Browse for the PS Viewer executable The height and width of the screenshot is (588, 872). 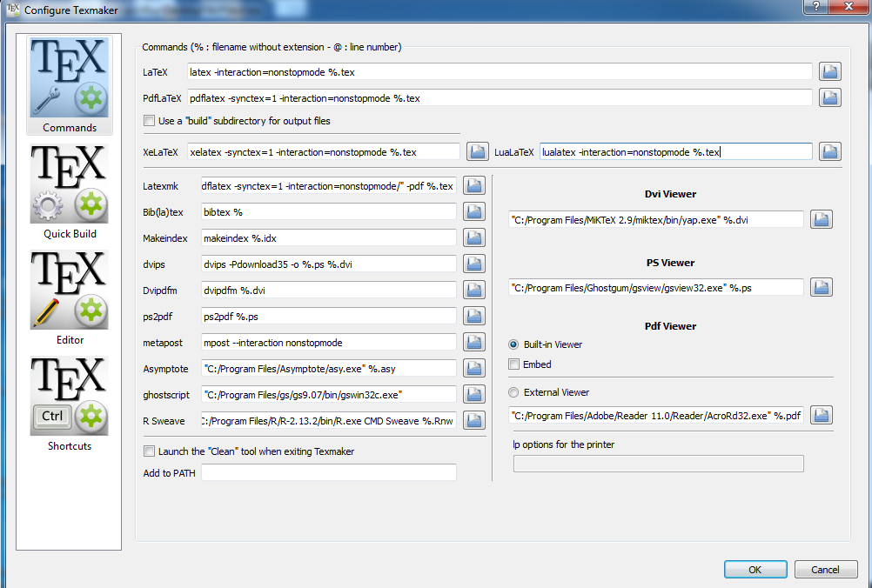[x=822, y=288]
